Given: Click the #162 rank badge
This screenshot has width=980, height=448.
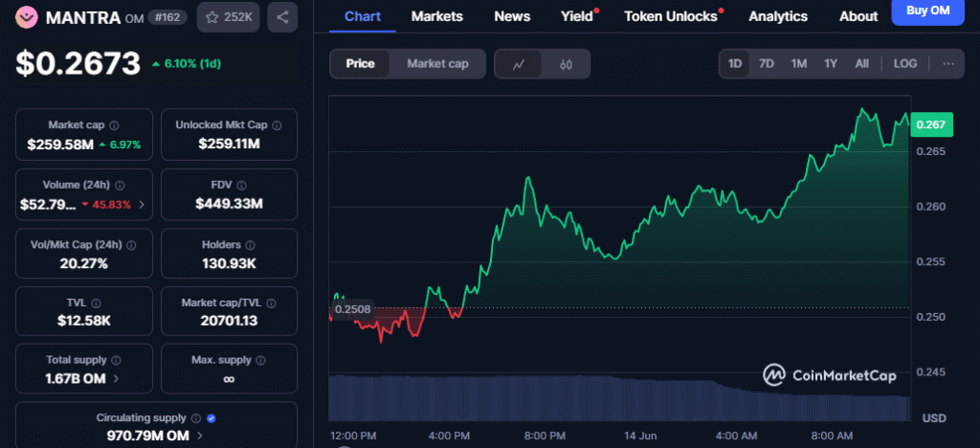Looking at the screenshot, I should 167,17.
